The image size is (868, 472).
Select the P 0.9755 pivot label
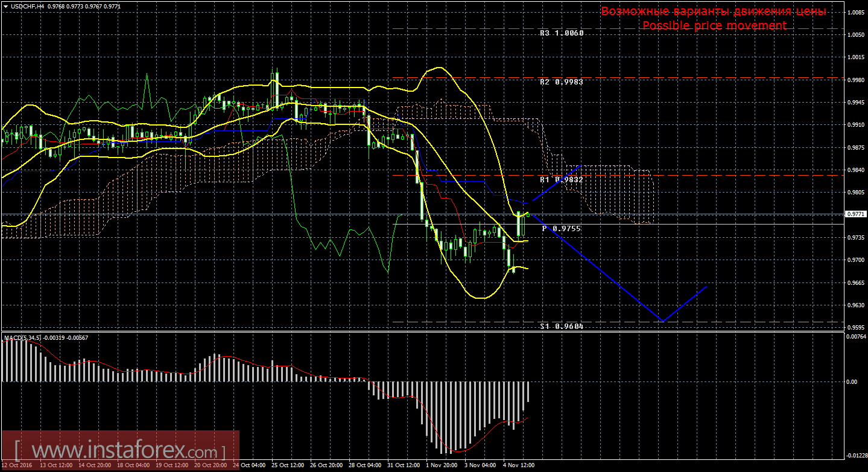coord(561,229)
